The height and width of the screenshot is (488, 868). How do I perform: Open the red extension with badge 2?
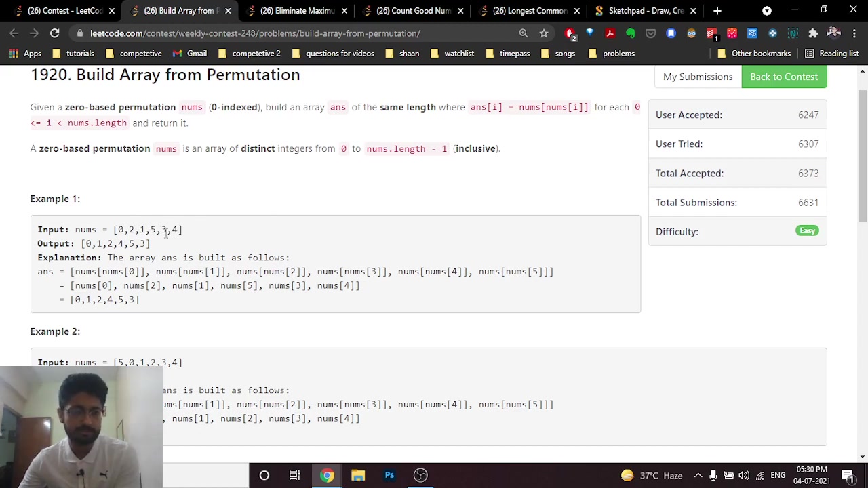click(570, 33)
